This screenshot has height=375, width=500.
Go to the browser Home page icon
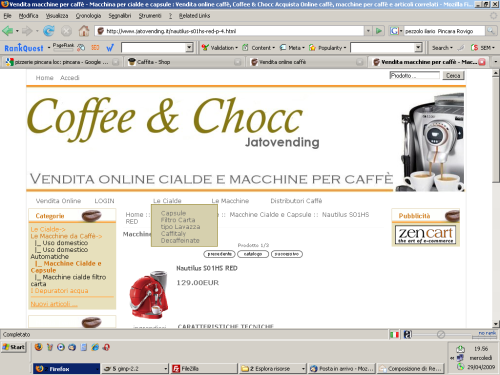[x=84, y=31]
